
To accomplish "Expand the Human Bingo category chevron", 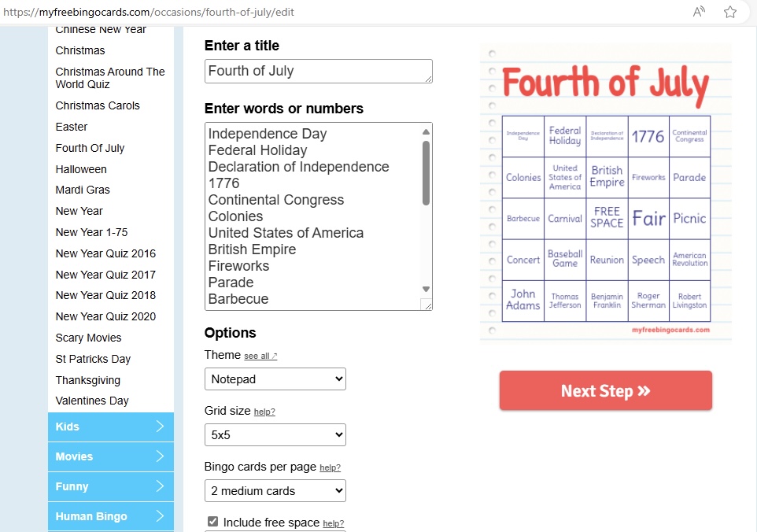I will click(x=160, y=516).
